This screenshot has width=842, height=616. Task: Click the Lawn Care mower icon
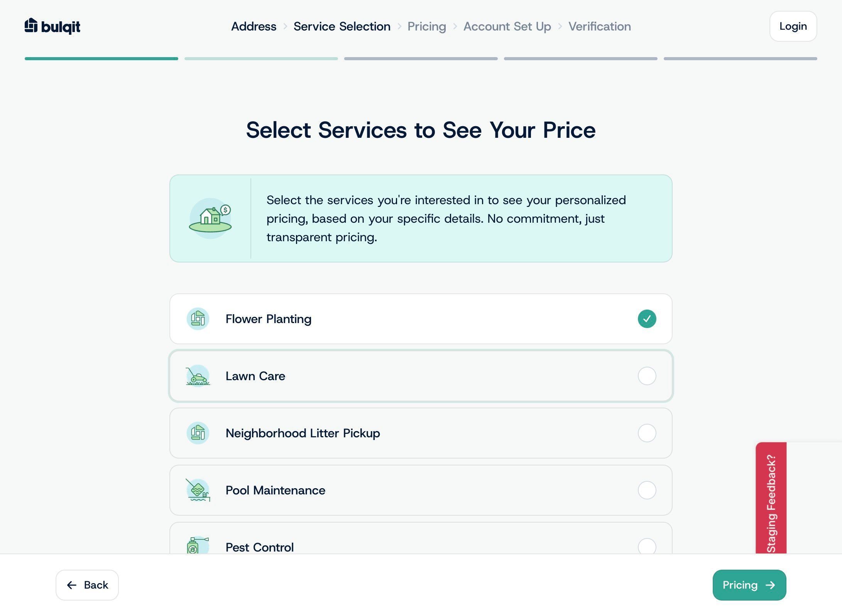(x=198, y=376)
